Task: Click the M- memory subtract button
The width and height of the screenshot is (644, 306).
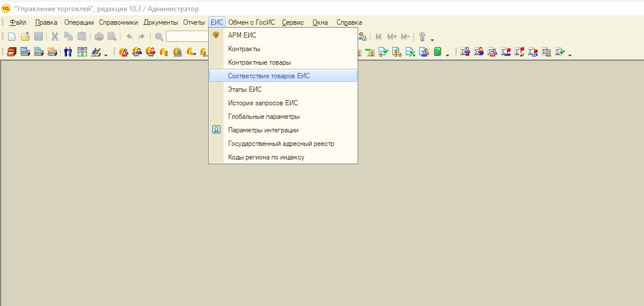Action: [405, 36]
